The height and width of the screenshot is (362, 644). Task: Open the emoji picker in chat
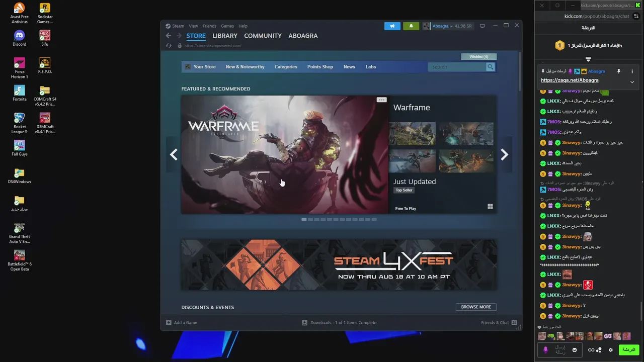(575, 350)
